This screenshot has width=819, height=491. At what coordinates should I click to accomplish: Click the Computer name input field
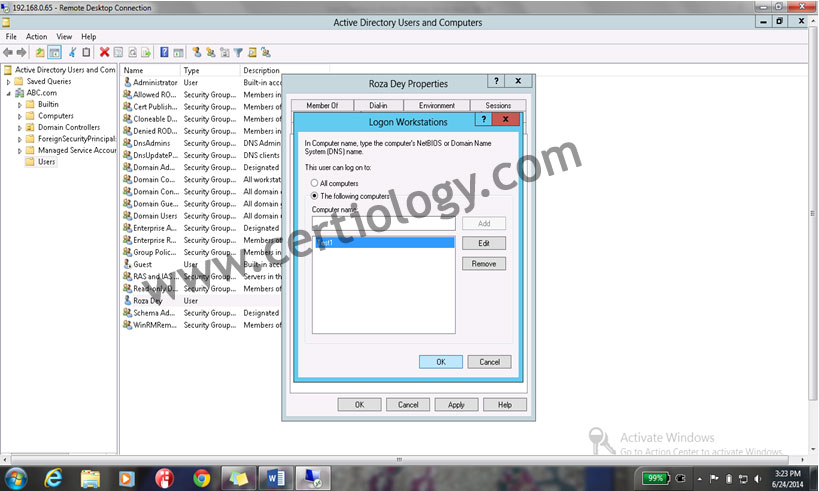coord(383,224)
